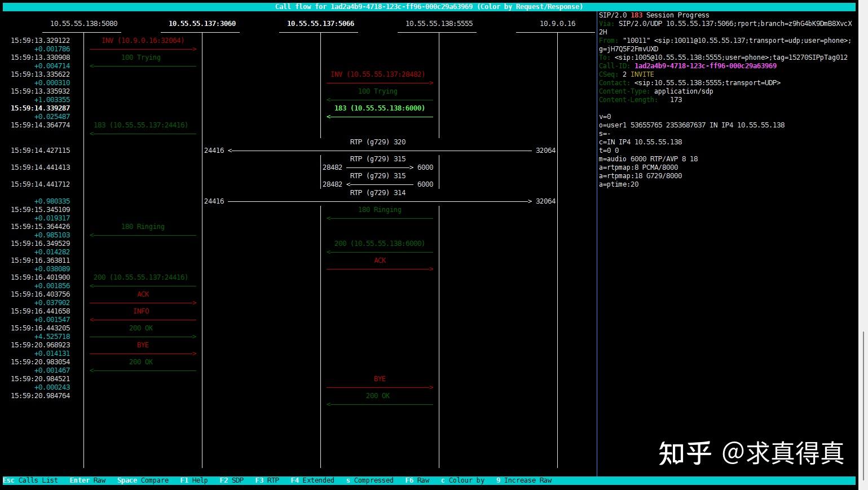The image size is (868, 490).
Task: Click the SIP/2.0 183 Session Progress line
Action: (x=654, y=15)
